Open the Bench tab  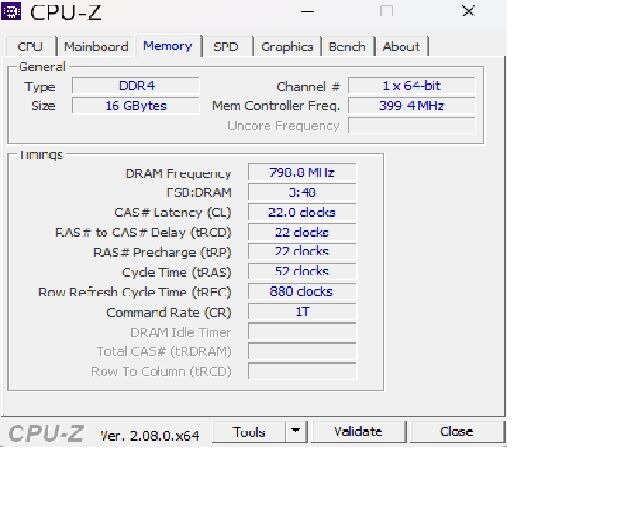347,47
